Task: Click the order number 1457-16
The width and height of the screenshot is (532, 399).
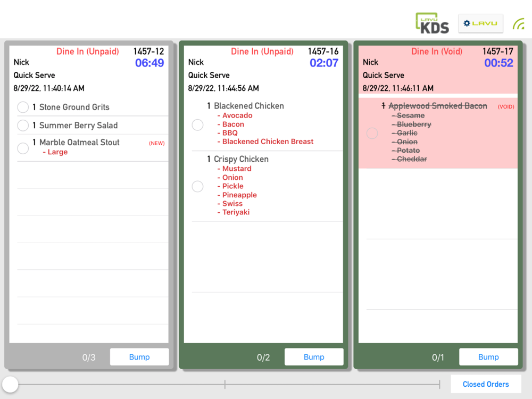Action: click(323, 51)
